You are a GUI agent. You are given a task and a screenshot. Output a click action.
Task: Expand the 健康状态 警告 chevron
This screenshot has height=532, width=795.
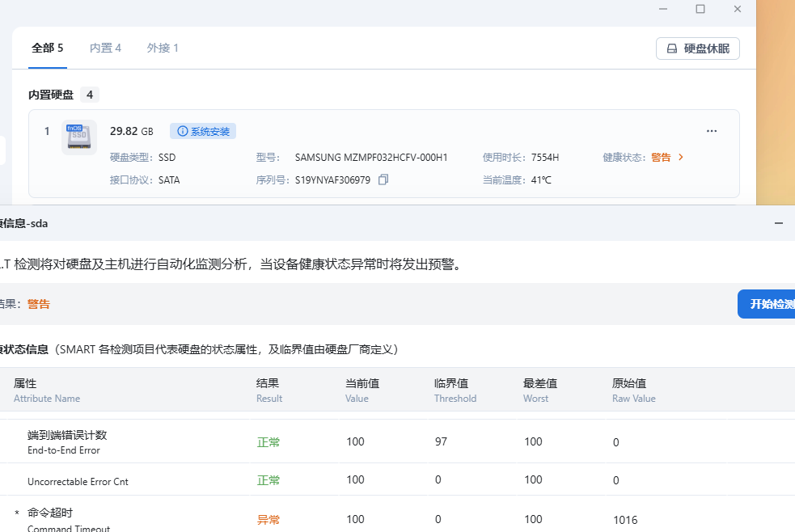pyautogui.click(x=681, y=158)
